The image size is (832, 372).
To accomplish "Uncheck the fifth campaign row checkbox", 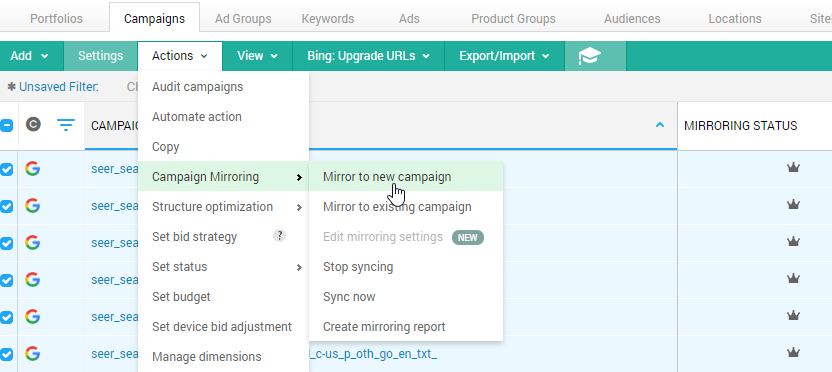I will pos(6,317).
